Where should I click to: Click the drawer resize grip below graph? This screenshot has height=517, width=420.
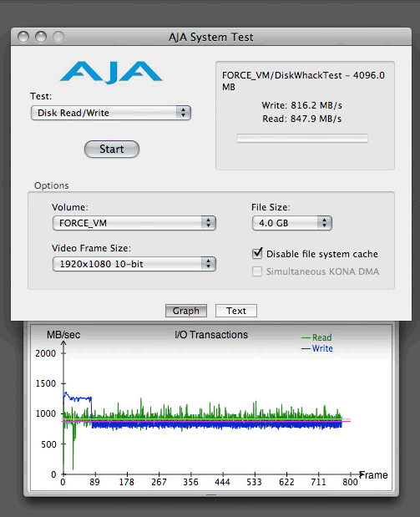click(x=211, y=494)
